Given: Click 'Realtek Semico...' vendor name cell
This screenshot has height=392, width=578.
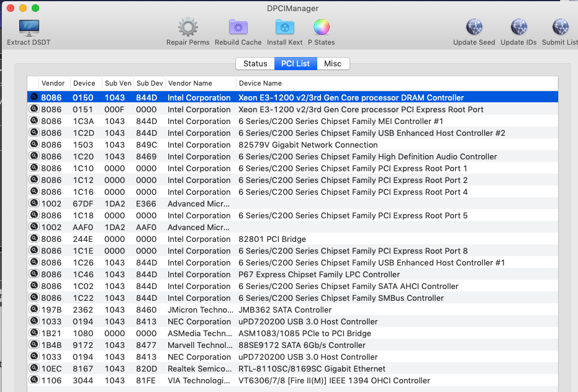Looking at the screenshot, I should [x=199, y=369].
